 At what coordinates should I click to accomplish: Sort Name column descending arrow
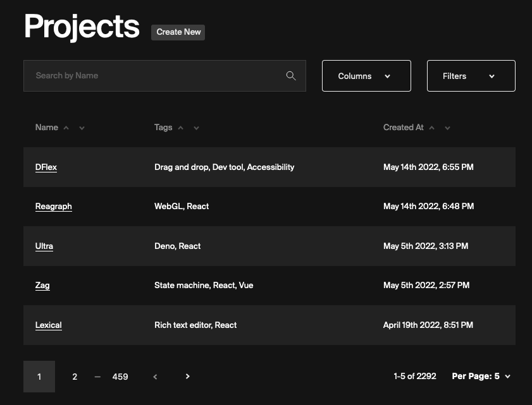click(x=82, y=128)
